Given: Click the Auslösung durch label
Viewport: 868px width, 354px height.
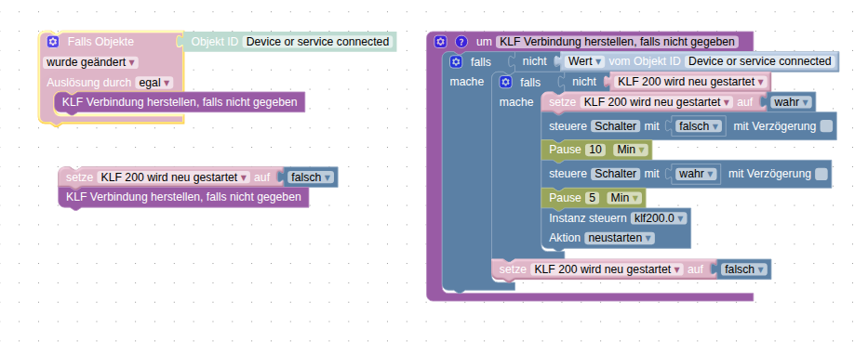Looking at the screenshot, I should (89, 83).
